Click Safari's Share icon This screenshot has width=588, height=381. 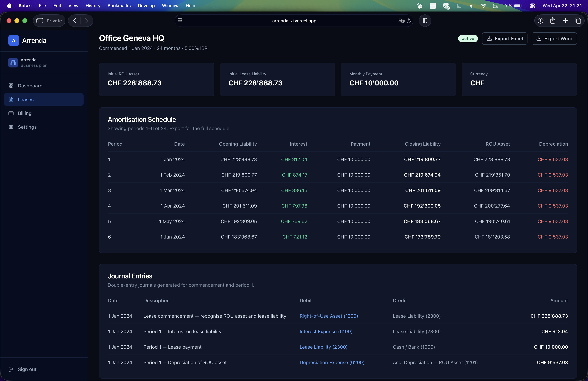click(553, 21)
